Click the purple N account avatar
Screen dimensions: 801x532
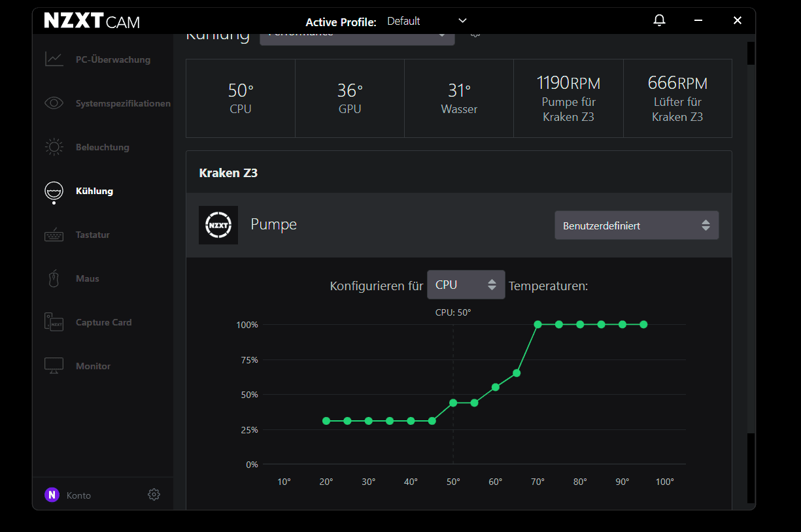tap(52, 495)
